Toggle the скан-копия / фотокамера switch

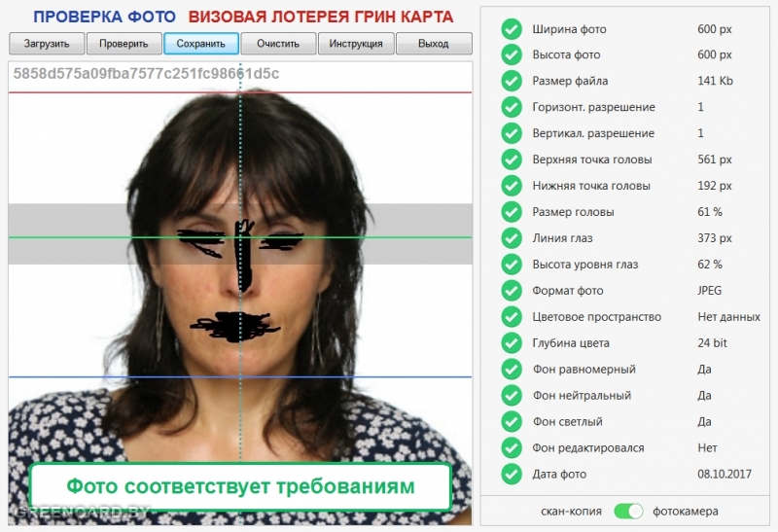(629, 511)
